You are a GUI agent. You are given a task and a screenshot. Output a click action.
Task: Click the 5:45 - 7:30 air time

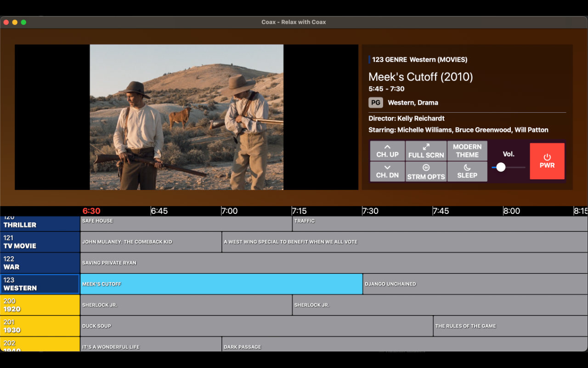coord(386,89)
